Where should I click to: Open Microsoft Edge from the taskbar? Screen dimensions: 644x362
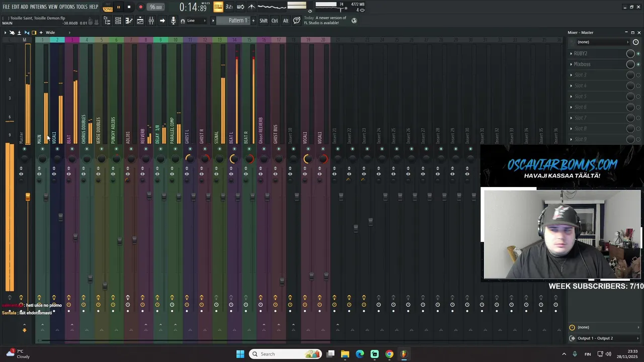click(360, 354)
